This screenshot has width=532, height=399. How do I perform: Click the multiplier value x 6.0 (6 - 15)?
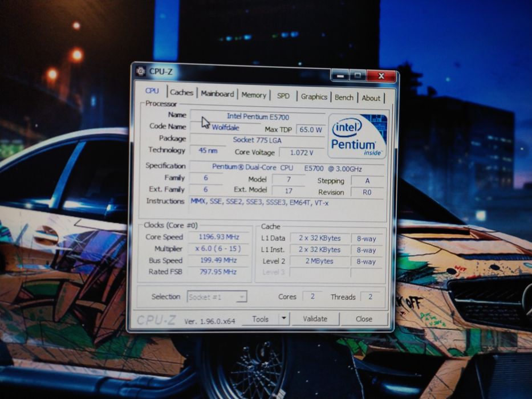[218, 249]
